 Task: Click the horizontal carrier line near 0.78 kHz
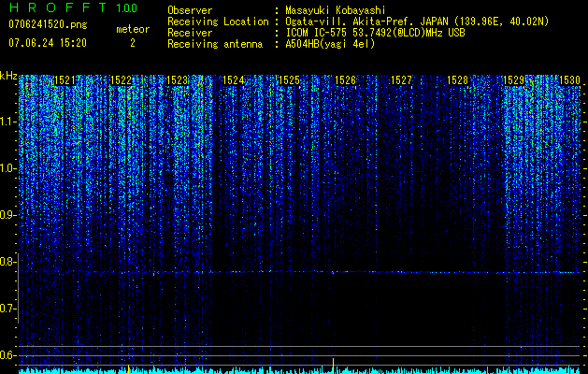coord(299,272)
